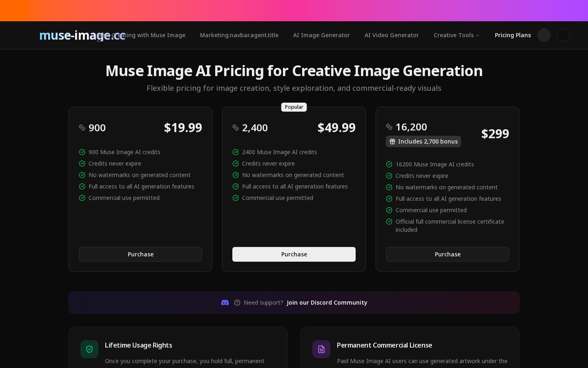This screenshot has height=368, width=588.
Task: Open the muse-image.cc logo home link
Action: click(x=82, y=35)
